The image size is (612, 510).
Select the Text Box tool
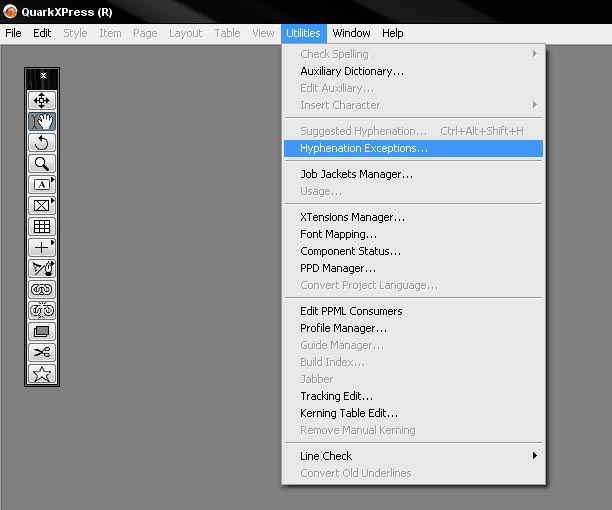(x=42, y=184)
